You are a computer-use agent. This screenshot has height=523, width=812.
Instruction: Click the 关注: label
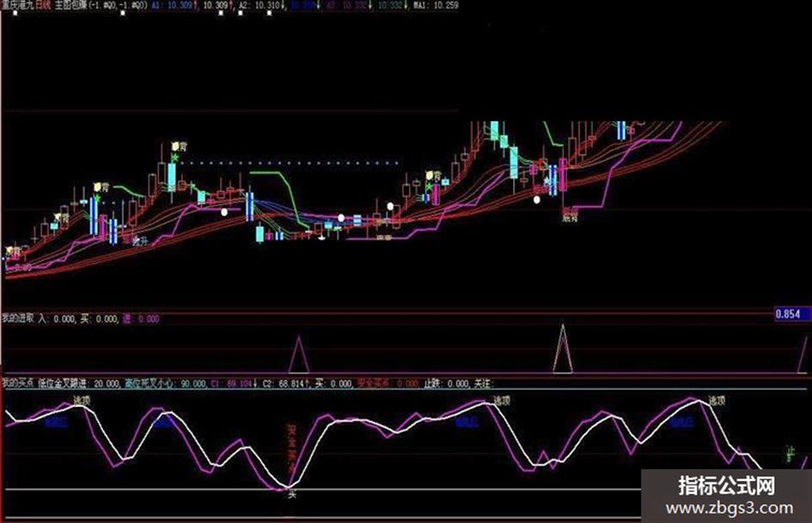(x=482, y=384)
